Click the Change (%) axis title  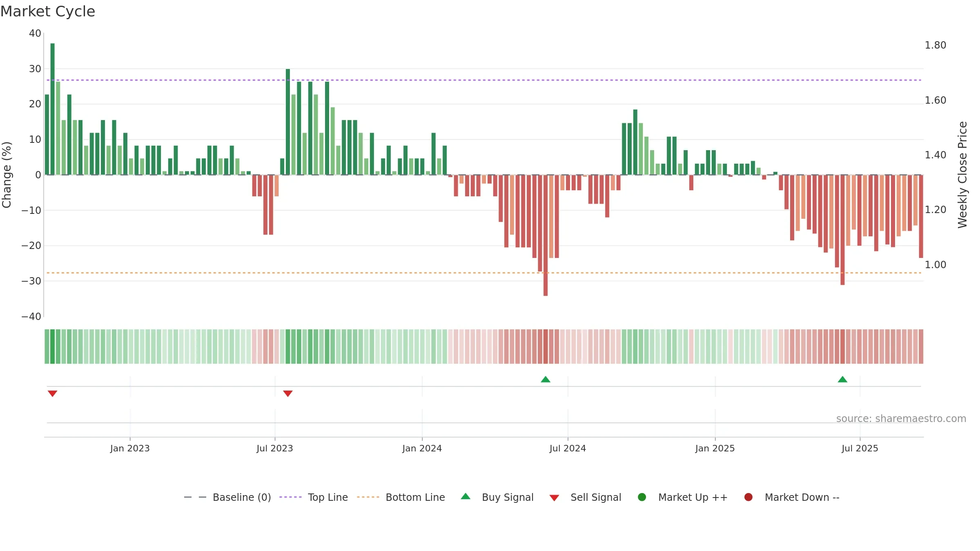[x=7, y=175]
